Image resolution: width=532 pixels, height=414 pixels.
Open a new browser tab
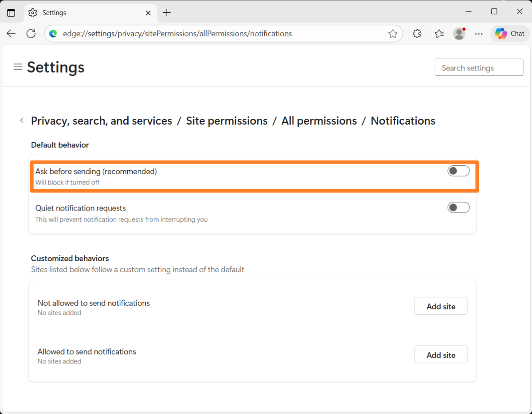(167, 12)
